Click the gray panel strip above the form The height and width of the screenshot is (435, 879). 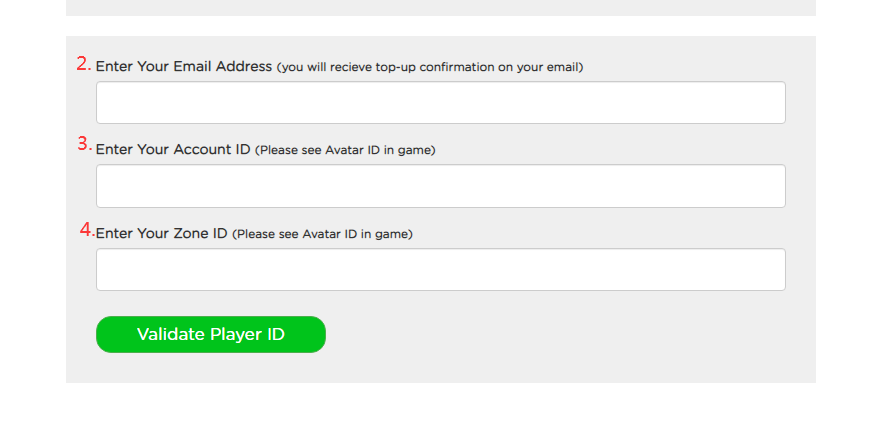441,8
